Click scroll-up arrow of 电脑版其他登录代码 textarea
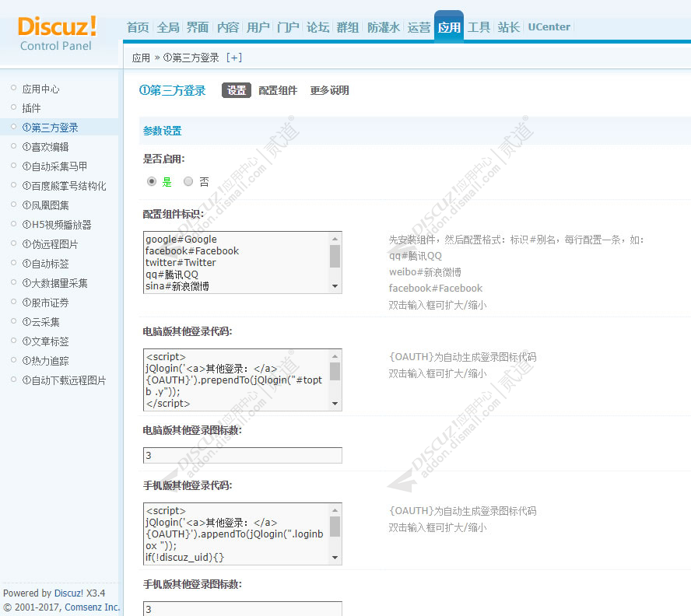The height and width of the screenshot is (616, 691). coord(335,355)
